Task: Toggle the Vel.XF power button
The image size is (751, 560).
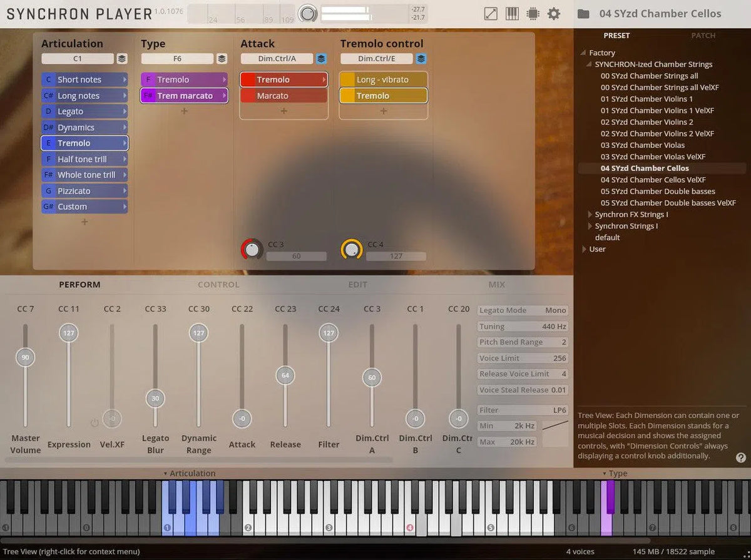Action: click(x=95, y=423)
